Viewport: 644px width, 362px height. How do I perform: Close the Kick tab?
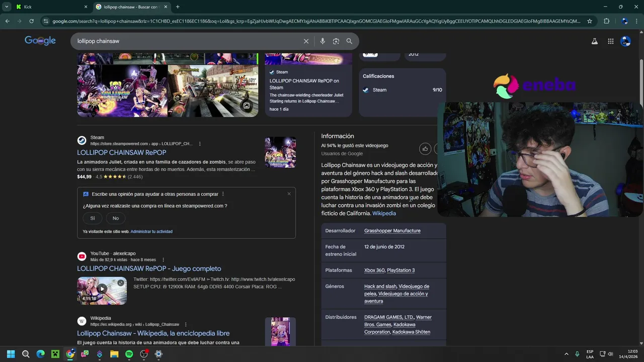coord(86,7)
